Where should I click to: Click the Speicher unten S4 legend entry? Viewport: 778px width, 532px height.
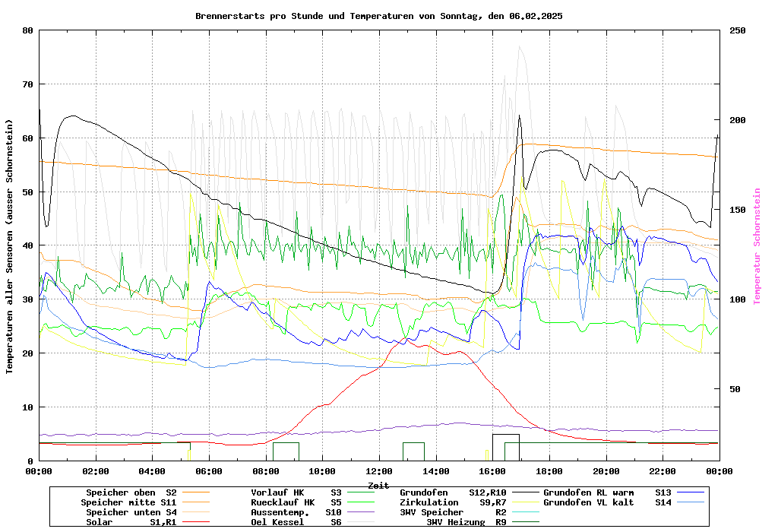(131, 512)
